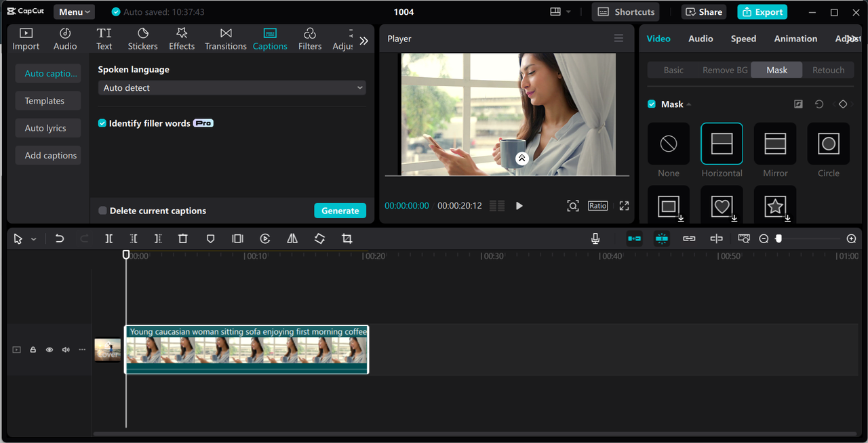Enter full screen preview
The image size is (868, 443).
[624, 206]
